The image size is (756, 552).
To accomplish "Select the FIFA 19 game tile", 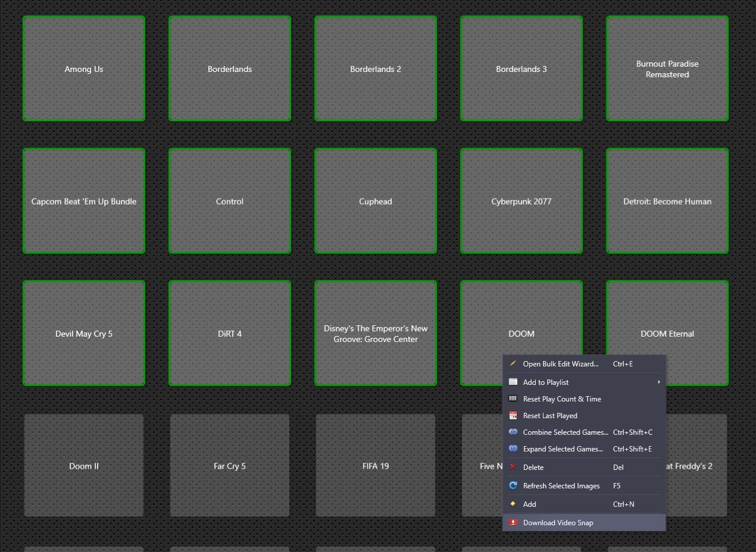I will pyautogui.click(x=376, y=465).
